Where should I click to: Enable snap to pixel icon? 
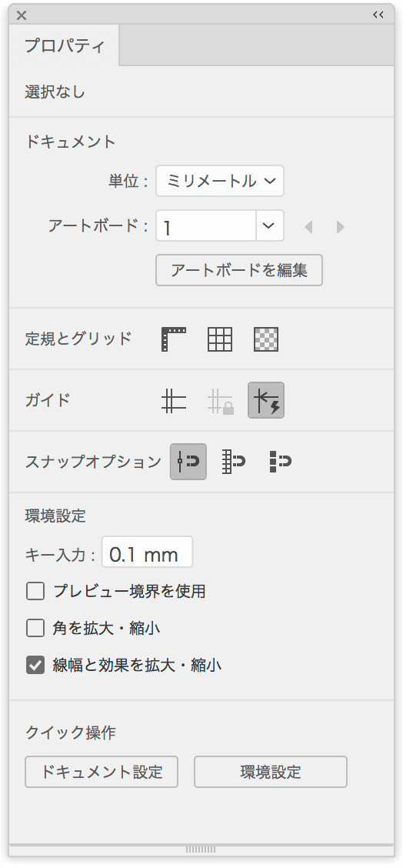[280, 462]
